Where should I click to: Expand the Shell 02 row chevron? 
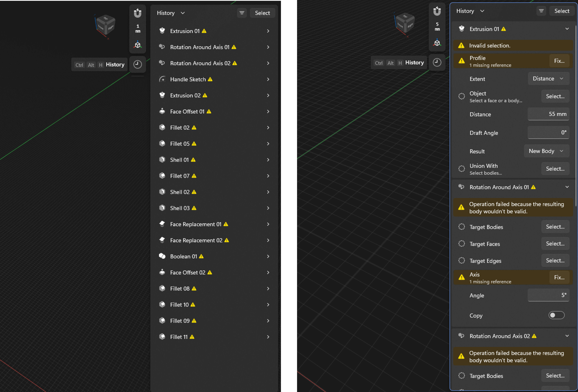(268, 192)
